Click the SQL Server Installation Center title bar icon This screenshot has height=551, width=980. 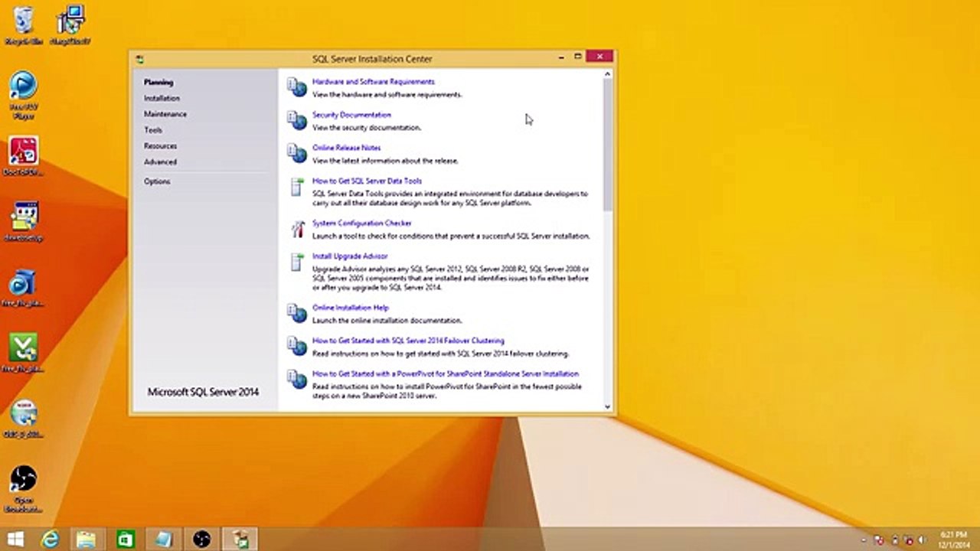[x=139, y=58]
